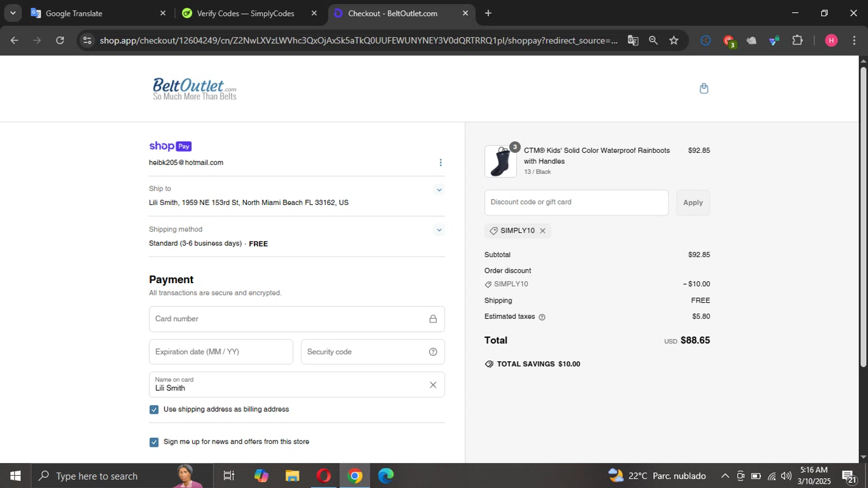Image resolution: width=868 pixels, height=488 pixels.
Task: Open the shopping bag cart icon
Action: point(704,89)
